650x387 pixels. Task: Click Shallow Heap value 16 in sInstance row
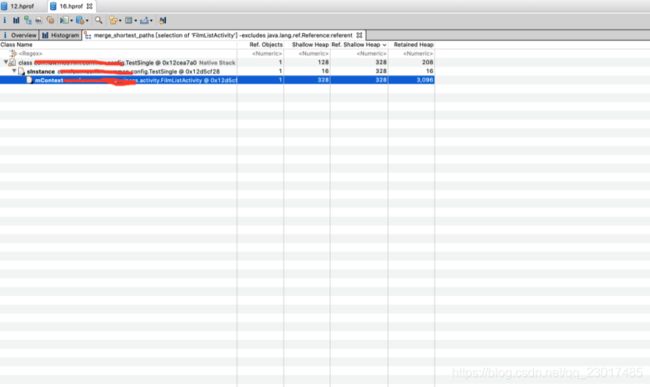(x=325, y=71)
